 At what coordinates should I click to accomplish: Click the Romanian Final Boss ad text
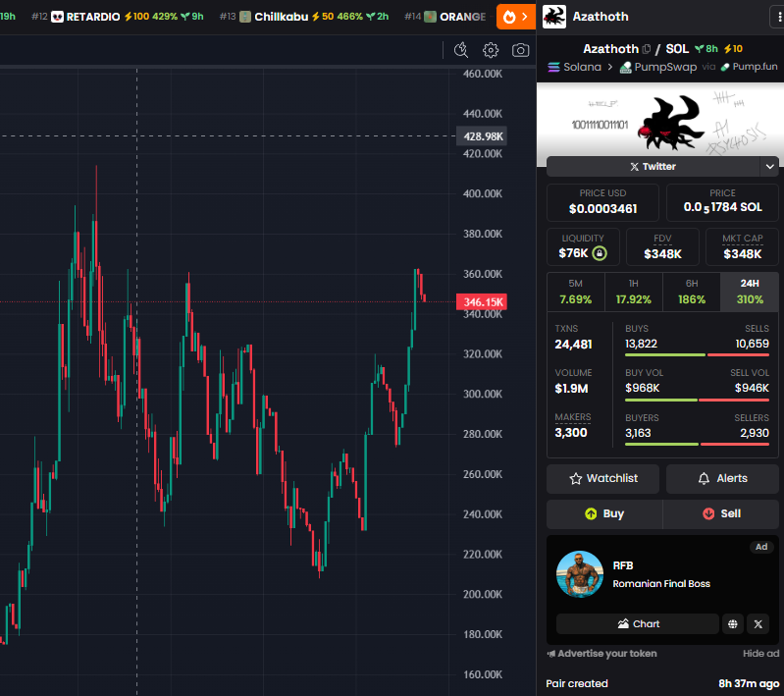[x=661, y=584]
